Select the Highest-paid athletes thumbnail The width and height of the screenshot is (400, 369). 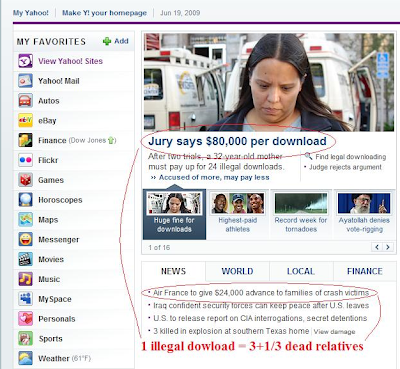click(x=238, y=214)
